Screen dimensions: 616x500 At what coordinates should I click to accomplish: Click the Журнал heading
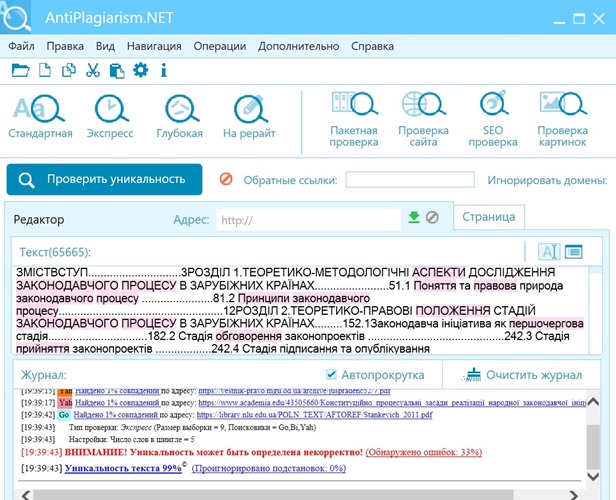pos(44,375)
